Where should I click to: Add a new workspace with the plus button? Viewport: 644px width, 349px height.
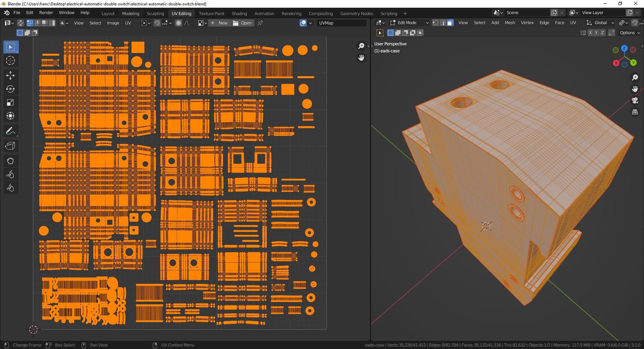(405, 13)
